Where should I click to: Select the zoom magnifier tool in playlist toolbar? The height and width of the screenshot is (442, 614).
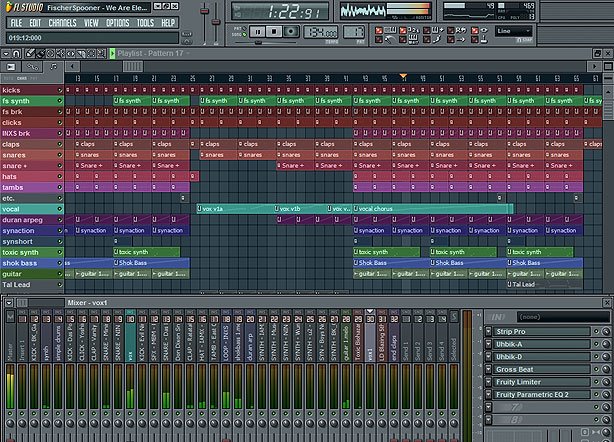101,53
